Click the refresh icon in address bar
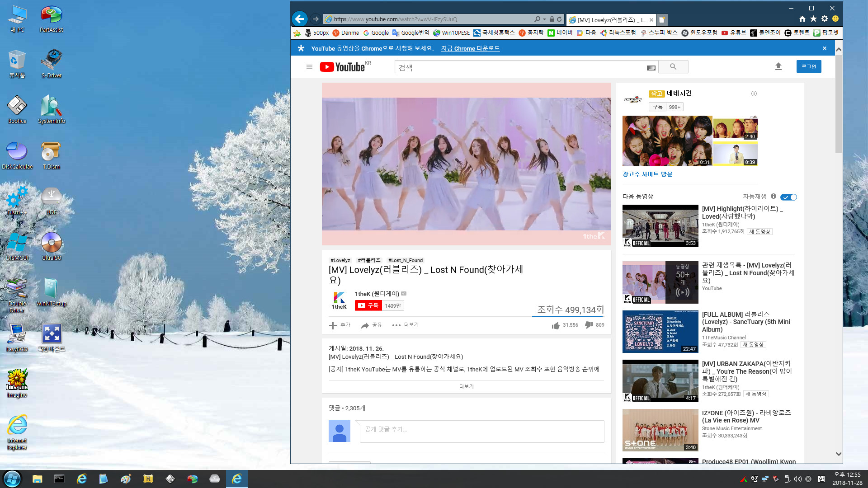This screenshot has width=868, height=488. 559,19
